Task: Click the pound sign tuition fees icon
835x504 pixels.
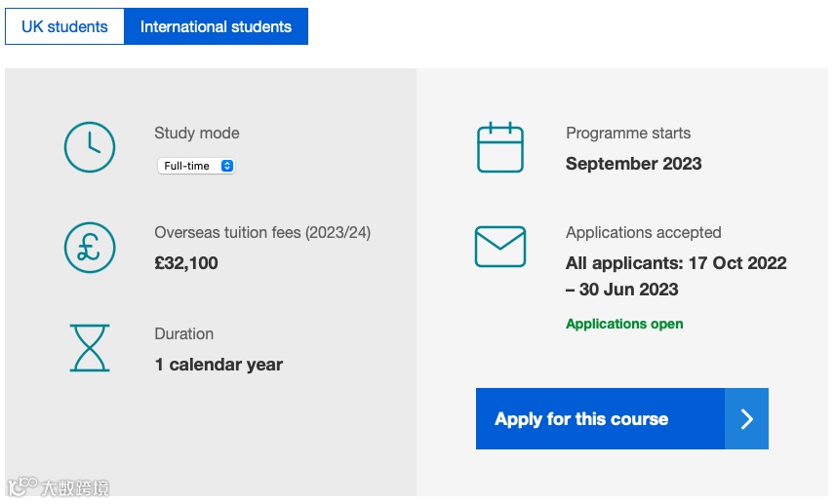Action: tap(90, 248)
